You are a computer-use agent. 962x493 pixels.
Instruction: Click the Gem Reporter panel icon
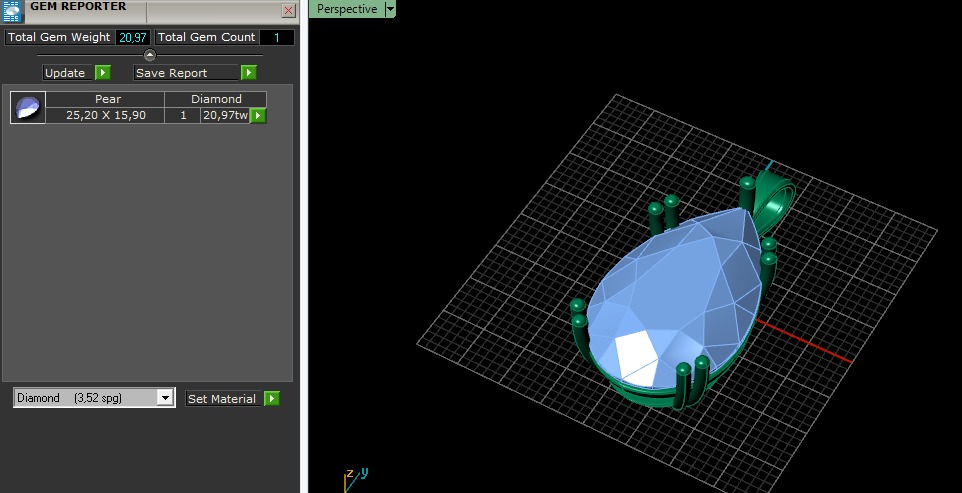(12, 10)
